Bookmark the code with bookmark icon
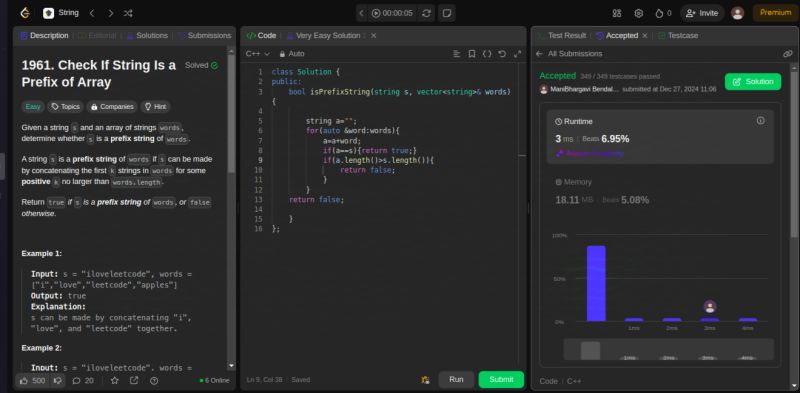 pyautogui.click(x=472, y=54)
